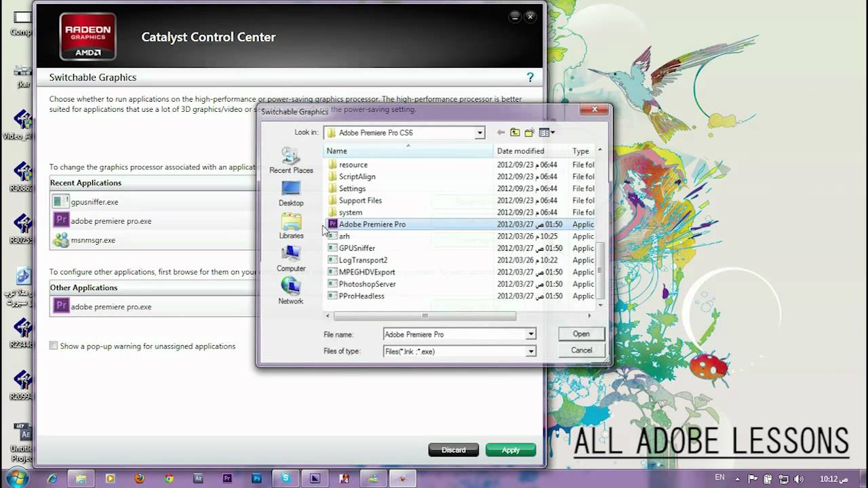Click the green Apply button
Viewport: 868px width, 488px height.
coord(511,450)
